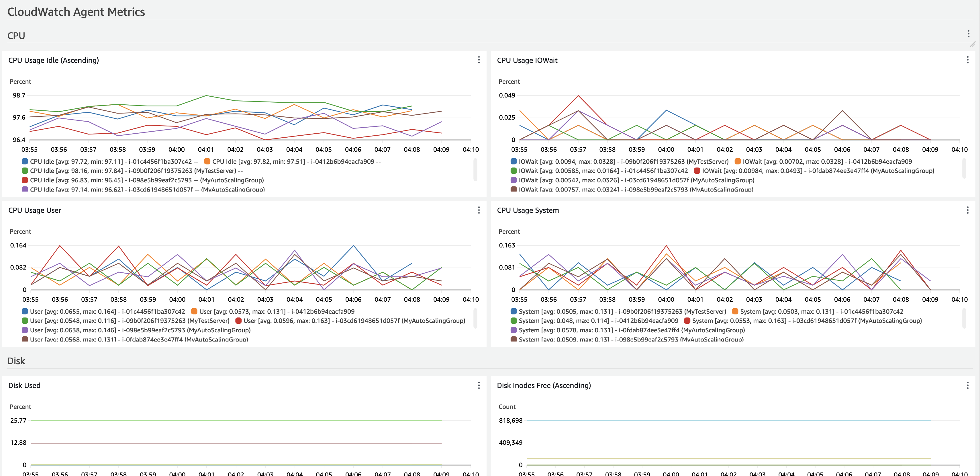Click green swatch for System i-0412b6b94eacfa909
This screenshot has width=980, height=476.
(x=513, y=321)
